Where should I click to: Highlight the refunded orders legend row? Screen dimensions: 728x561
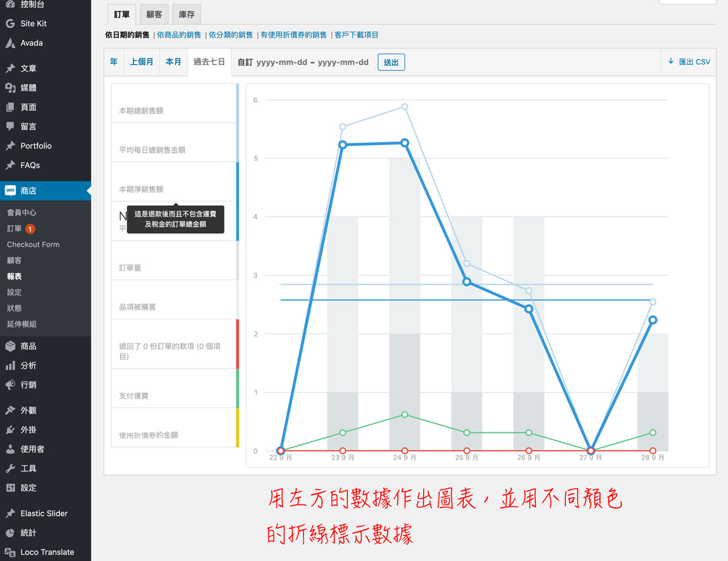[175, 344]
